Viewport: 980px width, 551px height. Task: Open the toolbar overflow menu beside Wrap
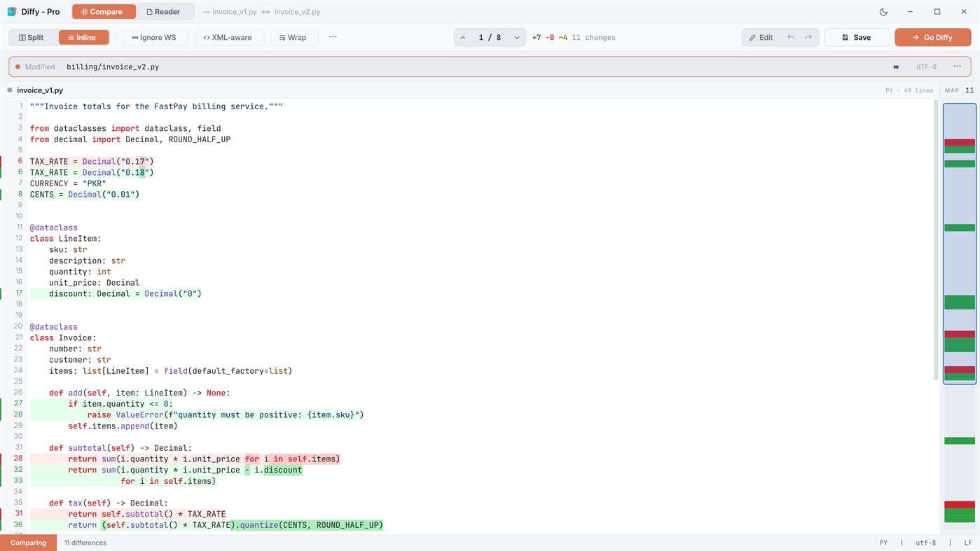[333, 37]
